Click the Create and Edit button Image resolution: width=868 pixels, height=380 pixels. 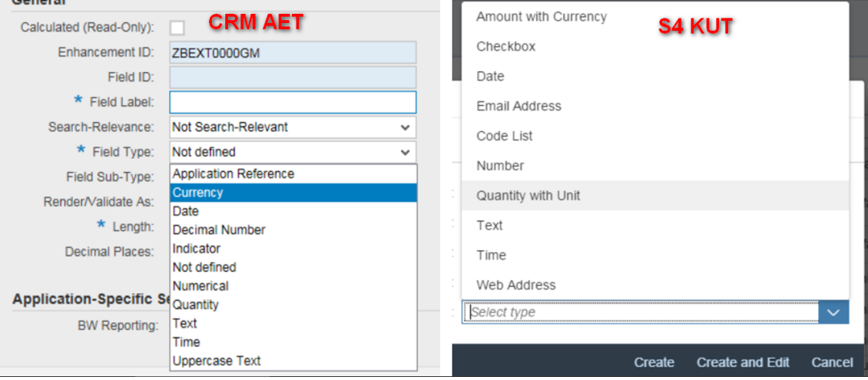743,363
